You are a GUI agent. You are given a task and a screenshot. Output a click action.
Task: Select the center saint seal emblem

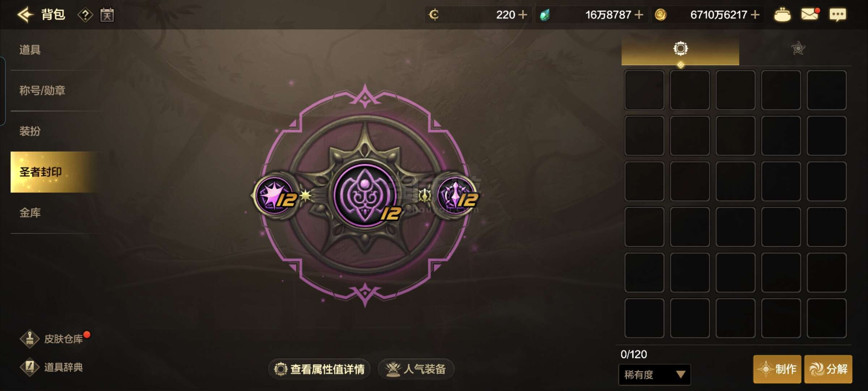[365, 195]
